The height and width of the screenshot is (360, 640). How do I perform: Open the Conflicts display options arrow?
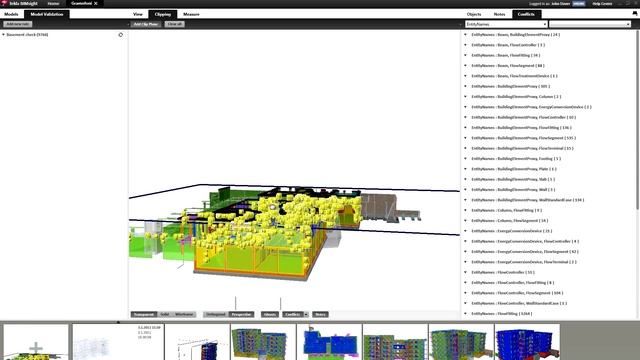point(306,314)
